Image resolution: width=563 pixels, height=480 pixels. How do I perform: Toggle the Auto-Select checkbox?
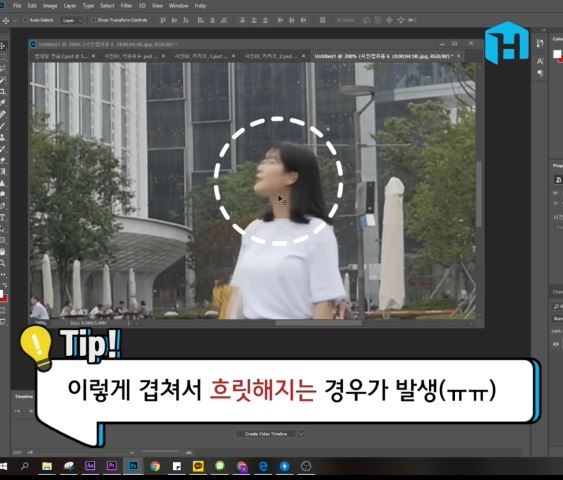pos(25,20)
